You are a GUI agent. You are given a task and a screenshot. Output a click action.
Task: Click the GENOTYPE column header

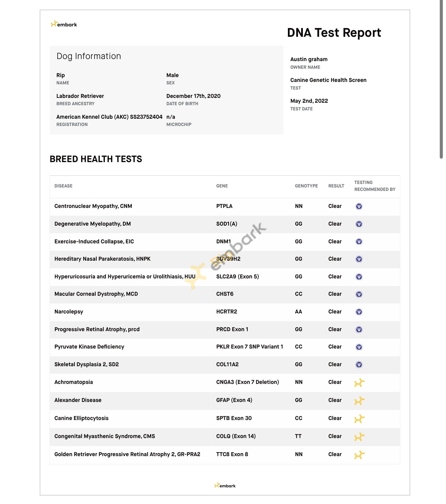click(x=306, y=186)
